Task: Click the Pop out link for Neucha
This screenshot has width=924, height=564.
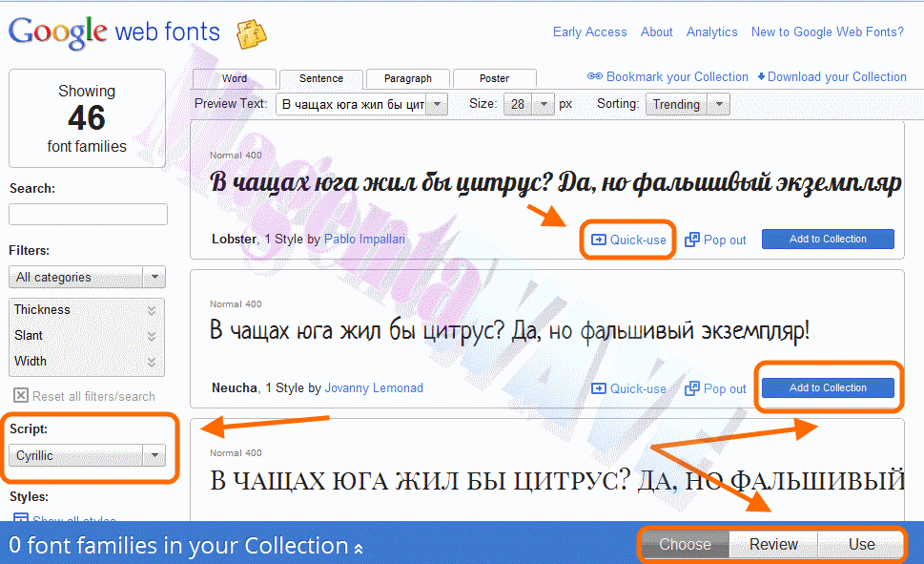Action: (x=725, y=388)
